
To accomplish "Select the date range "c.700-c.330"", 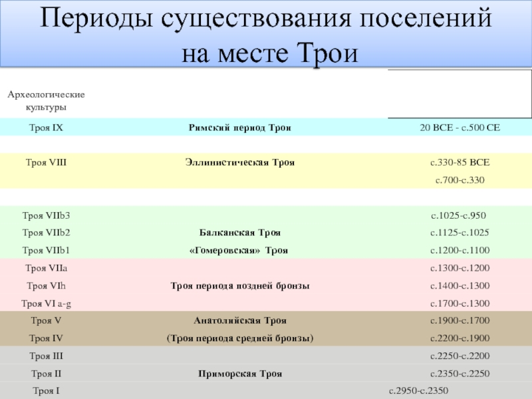I will pos(460,180).
